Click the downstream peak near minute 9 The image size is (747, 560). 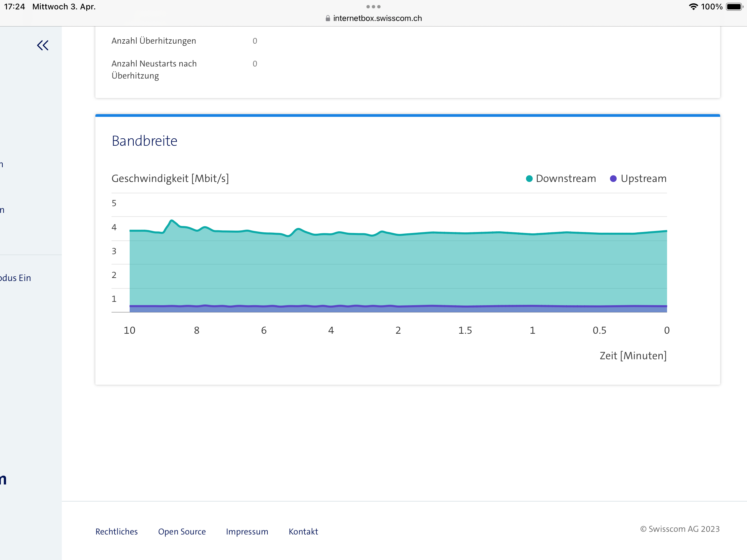(172, 221)
